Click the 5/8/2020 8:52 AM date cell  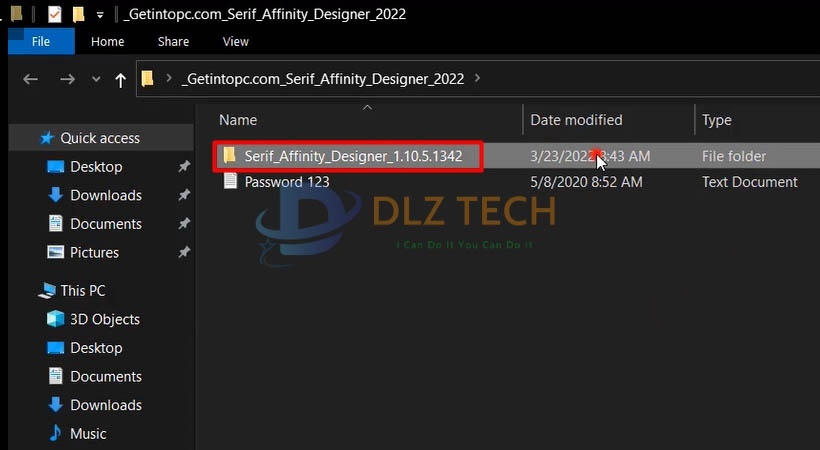586,182
